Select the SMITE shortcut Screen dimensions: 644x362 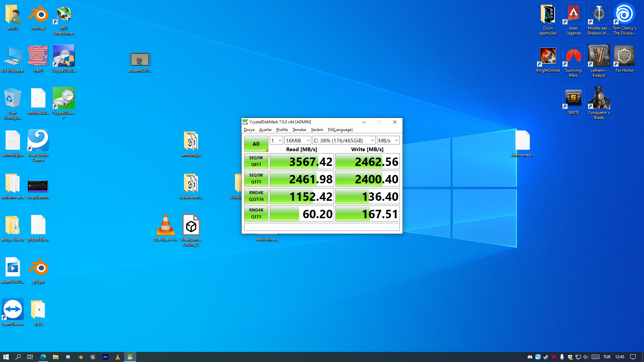tap(574, 101)
